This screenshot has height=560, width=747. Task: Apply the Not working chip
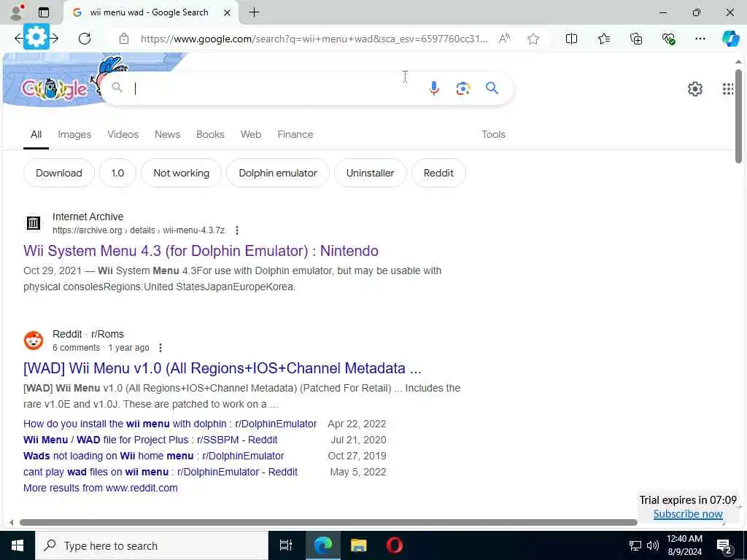tap(181, 173)
